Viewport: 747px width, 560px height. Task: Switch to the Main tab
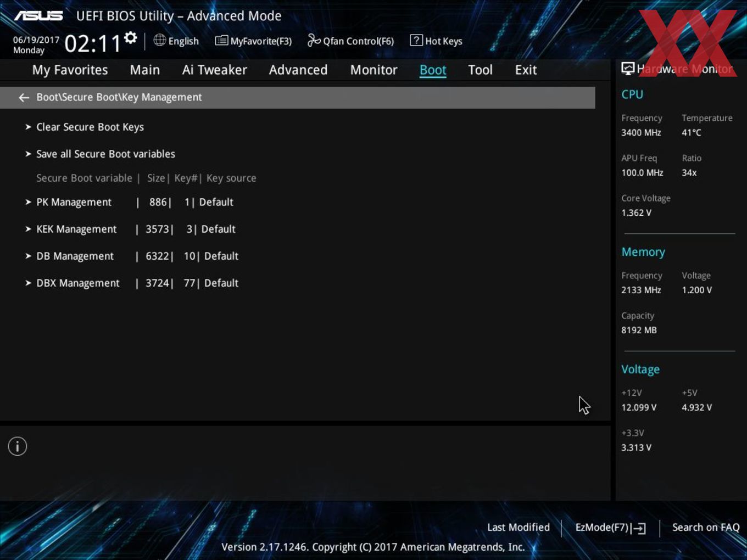145,70
